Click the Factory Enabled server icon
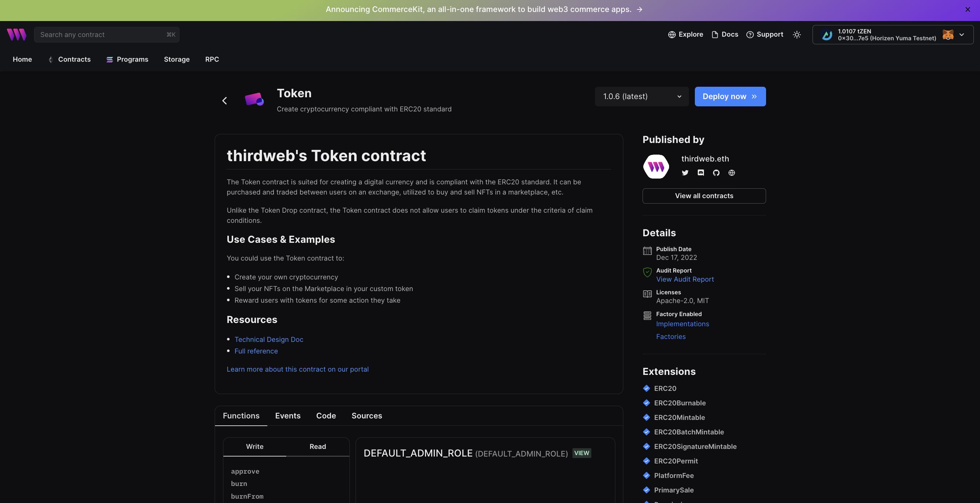980x503 pixels. coord(647,316)
